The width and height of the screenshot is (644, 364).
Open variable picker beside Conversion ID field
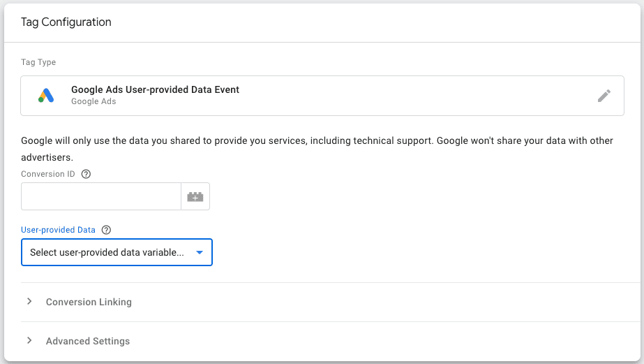click(195, 196)
